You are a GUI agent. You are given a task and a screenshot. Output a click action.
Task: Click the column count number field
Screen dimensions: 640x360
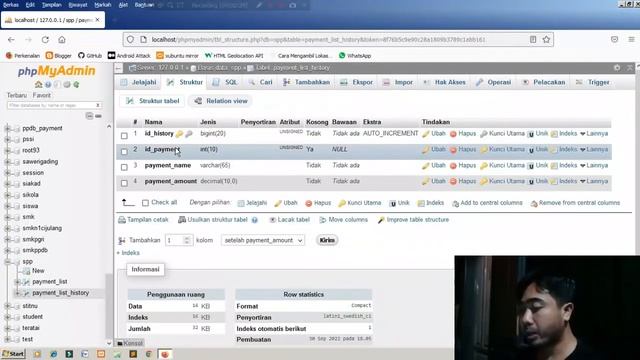point(178,240)
